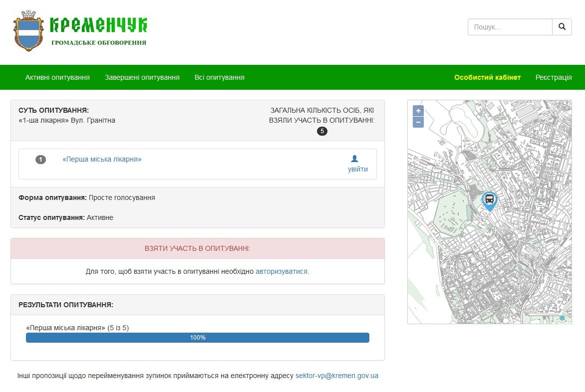Click the bus stop marker on map

click(490, 200)
